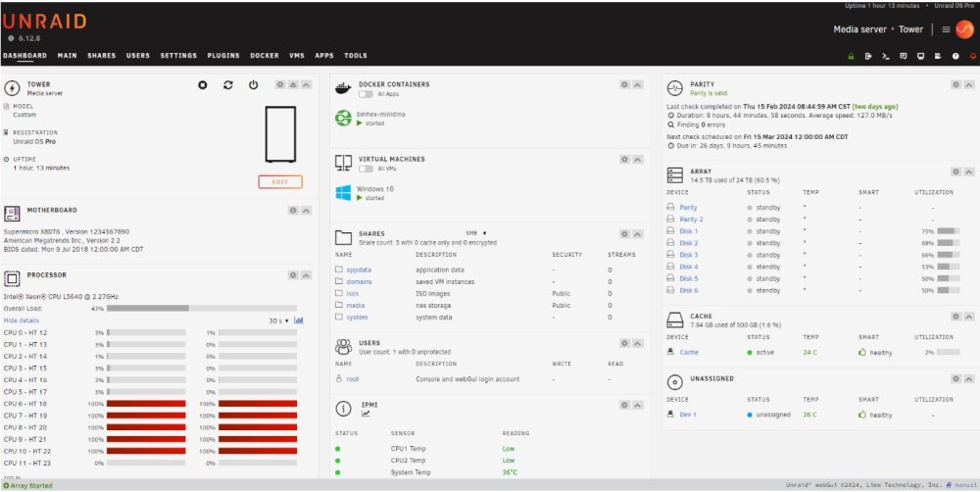Image resolution: width=980 pixels, height=492 pixels.
Task: Toggle Docker All Apps switch
Action: click(366, 94)
